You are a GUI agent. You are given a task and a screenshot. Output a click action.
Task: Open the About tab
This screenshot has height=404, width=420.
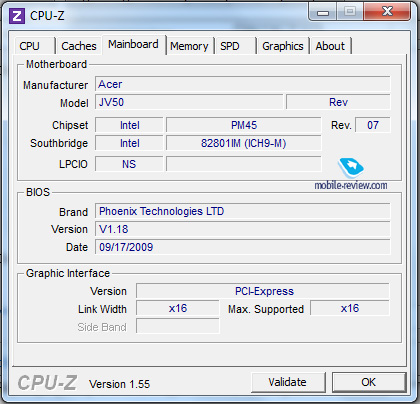[330, 46]
